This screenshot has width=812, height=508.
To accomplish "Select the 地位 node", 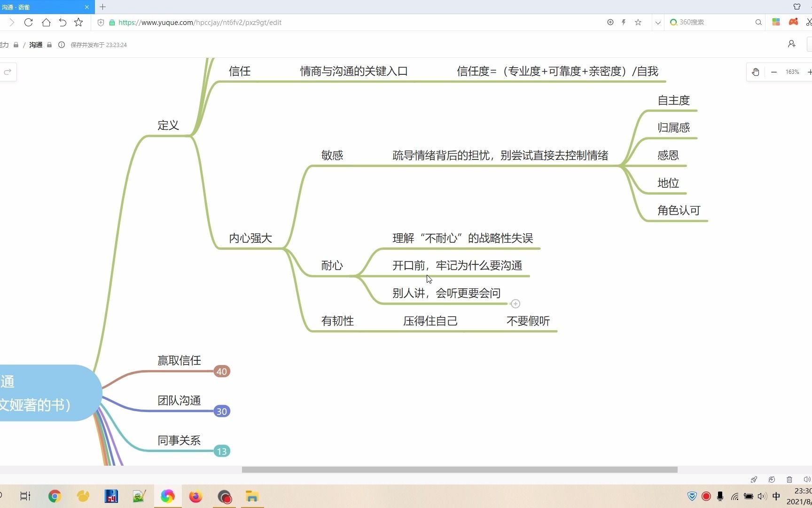I will [668, 183].
